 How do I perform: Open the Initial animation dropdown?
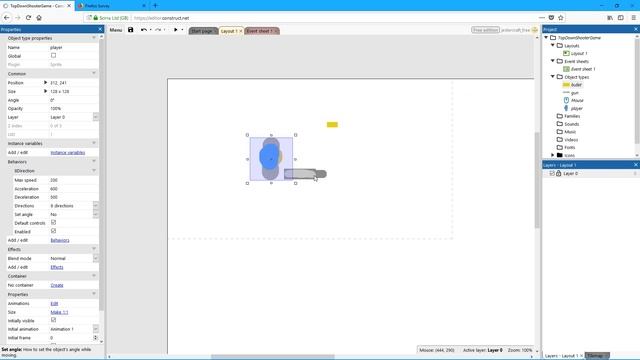[96, 329]
